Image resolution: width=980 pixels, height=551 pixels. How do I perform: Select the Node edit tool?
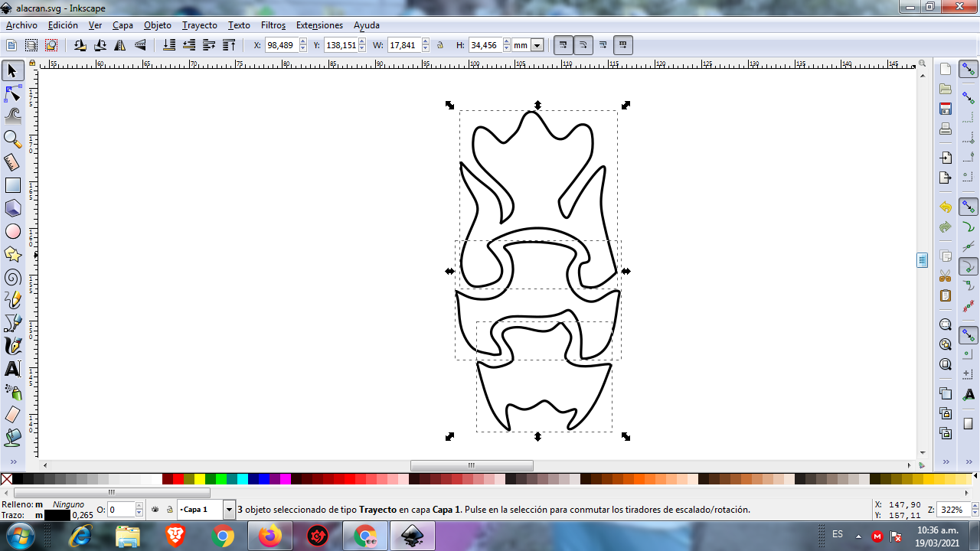(12, 94)
